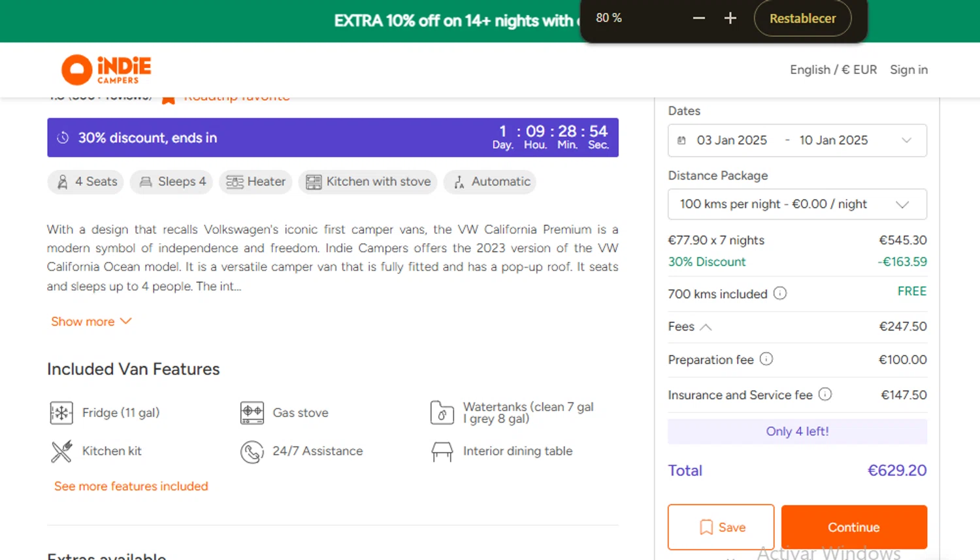This screenshot has height=560, width=980.
Task: Click the 80 % zoom level text
Action: coord(609,18)
